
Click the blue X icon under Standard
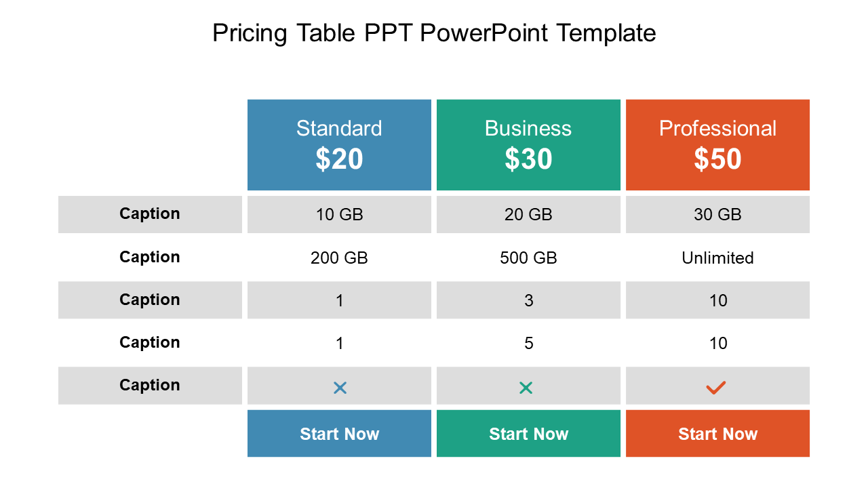pos(340,388)
